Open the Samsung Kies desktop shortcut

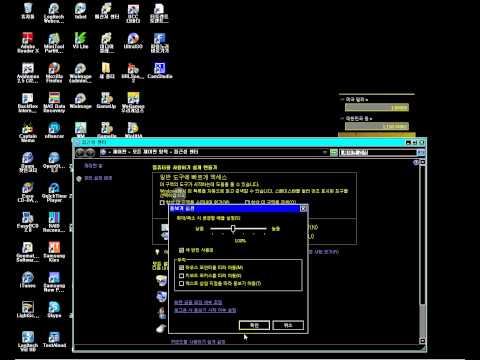(54, 252)
